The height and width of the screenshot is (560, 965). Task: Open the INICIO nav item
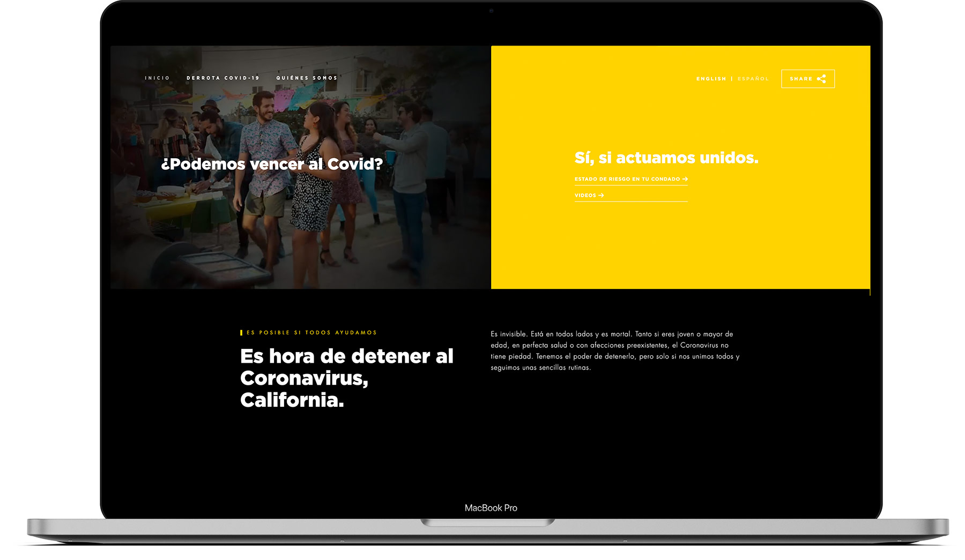(157, 78)
